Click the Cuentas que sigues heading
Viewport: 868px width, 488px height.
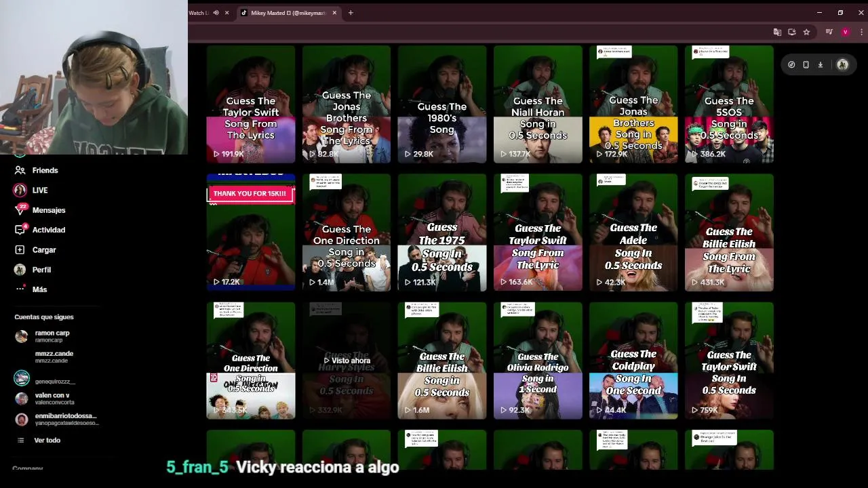point(44,317)
